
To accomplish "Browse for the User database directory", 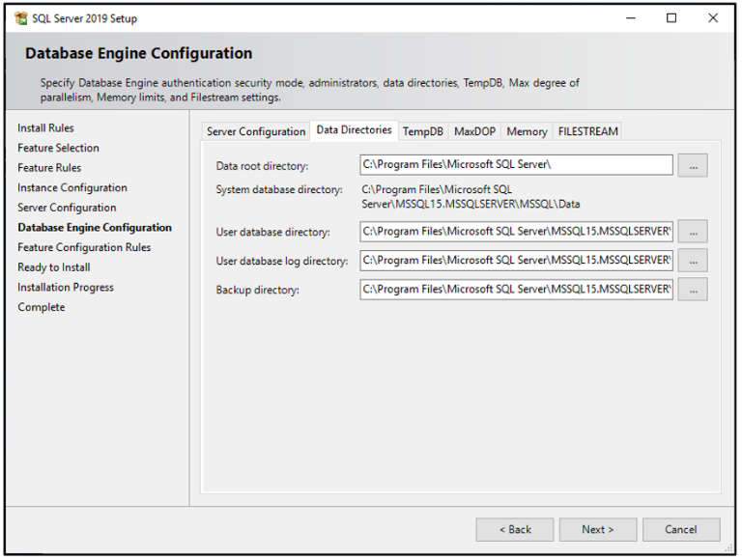I will click(x=693, y=232).
